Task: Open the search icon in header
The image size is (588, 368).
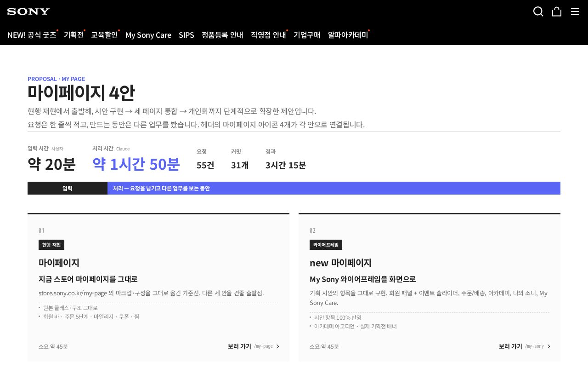Action: click(538, 11)
